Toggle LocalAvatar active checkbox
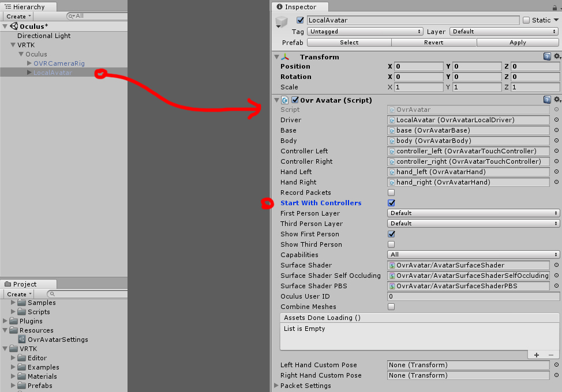The height and width of the screenshot is (392, 562). pos(301,20)
